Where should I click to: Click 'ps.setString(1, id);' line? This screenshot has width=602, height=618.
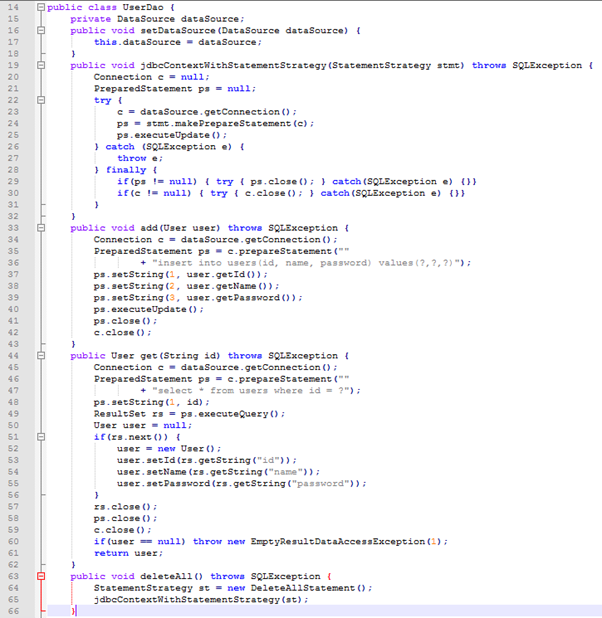pyautogui.click(x=151, y=402)
